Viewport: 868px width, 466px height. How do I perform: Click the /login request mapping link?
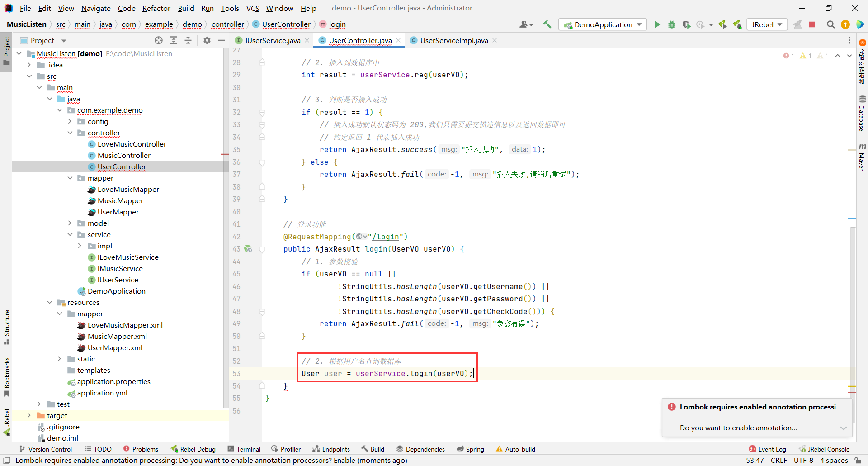pos(385,237)
